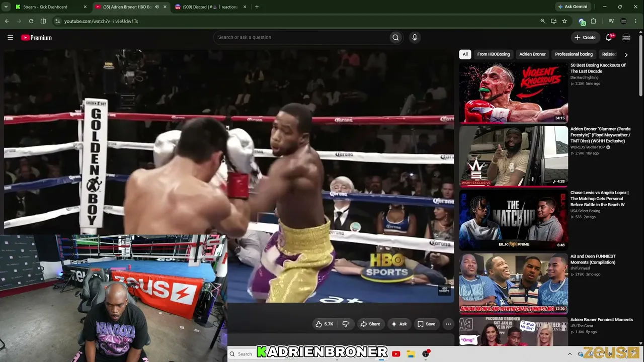Screen dimensions: 644x362
Task: Open the AB and Deen FUNNIEST Moments thumbnail
Action: (x=513, y=284)
